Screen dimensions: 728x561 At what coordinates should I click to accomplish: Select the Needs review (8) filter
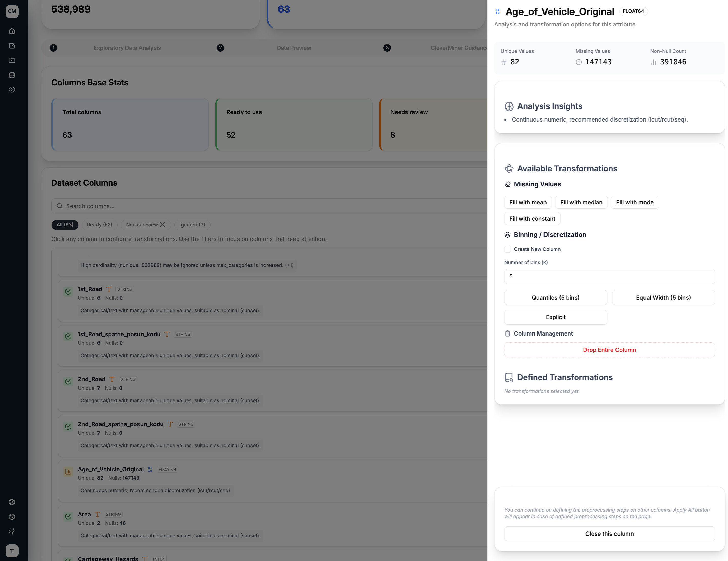click(146, 225)
